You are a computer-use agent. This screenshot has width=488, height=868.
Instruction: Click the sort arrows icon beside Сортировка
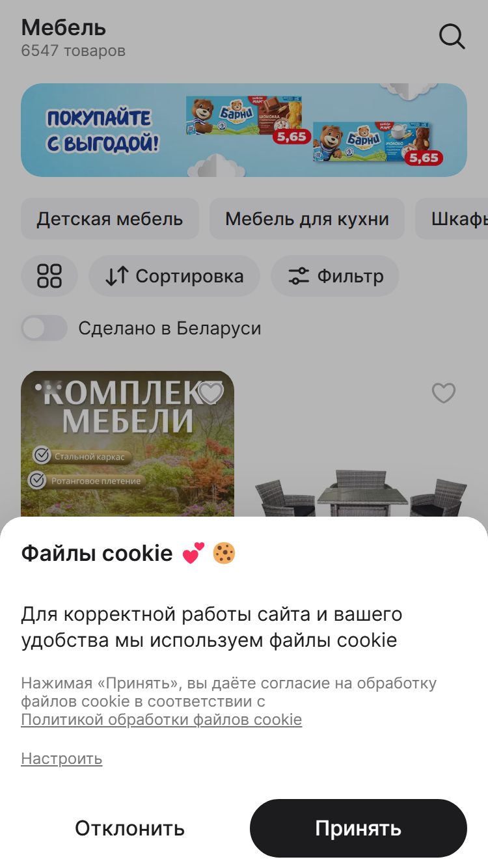click(117, 276)
